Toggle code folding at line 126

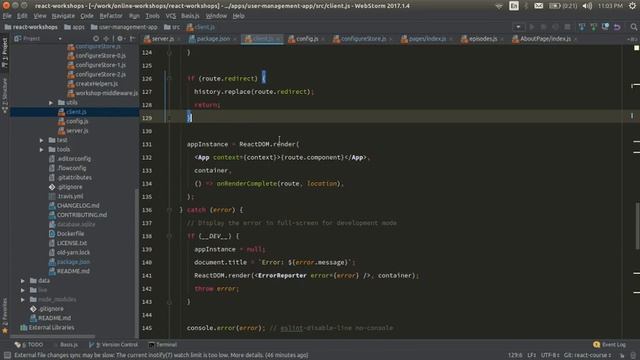pyautogui.click(x=169, y=78)
